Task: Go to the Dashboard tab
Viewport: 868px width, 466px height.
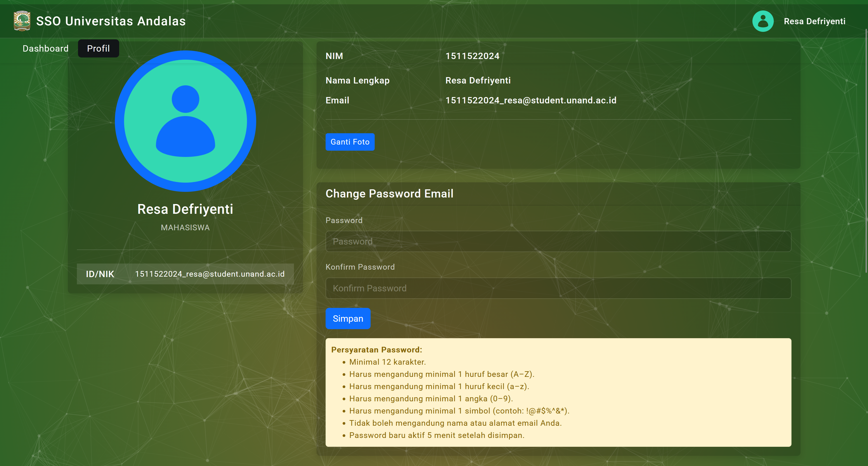Action: (45, 49)
